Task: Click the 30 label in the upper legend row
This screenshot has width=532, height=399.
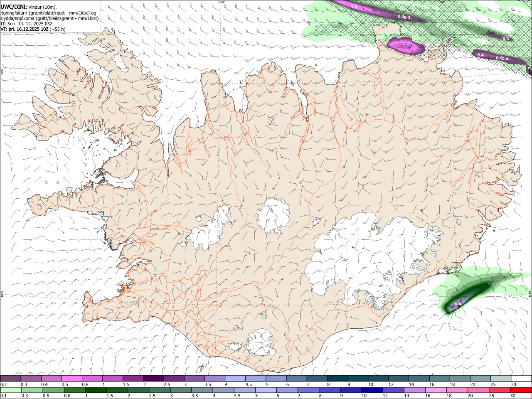Action: [514, 384]
